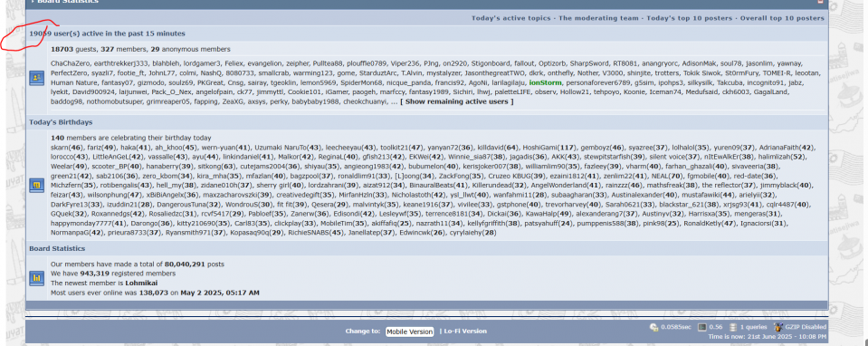Viewport: 868px width, 346px height.
Task: Open Today's active topics
Action: click(512, 18)
